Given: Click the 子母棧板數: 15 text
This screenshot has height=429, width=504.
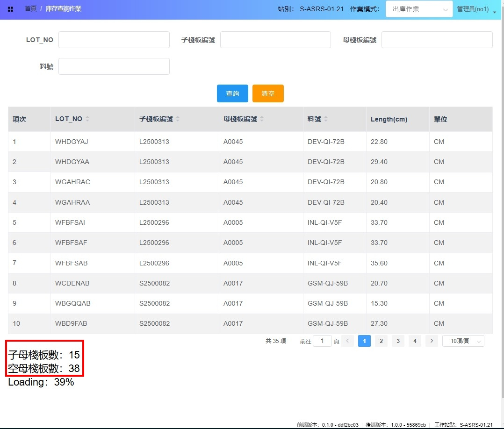Looking at the screenshot, I should [x=44, y=355].
